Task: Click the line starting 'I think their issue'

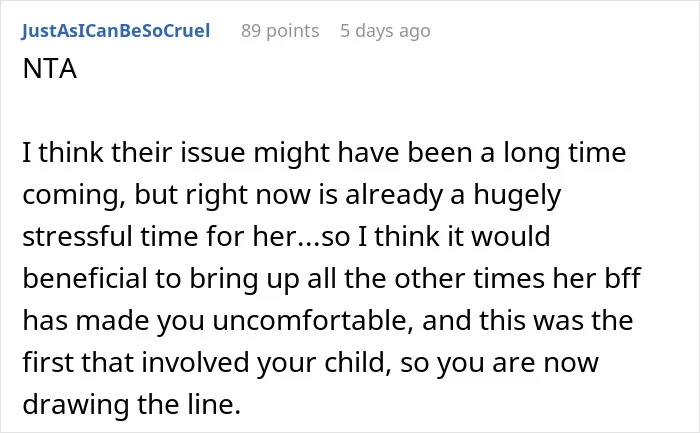Action: coord(324,153)
